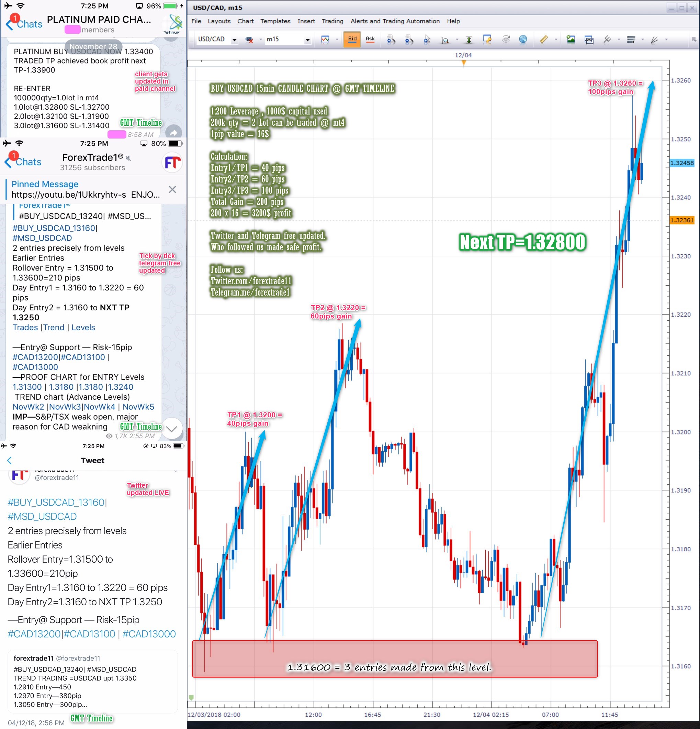This screenshot has width=700, height=729.
Task: Expand the line tool dropdown arrow
Action: point(619,40)
